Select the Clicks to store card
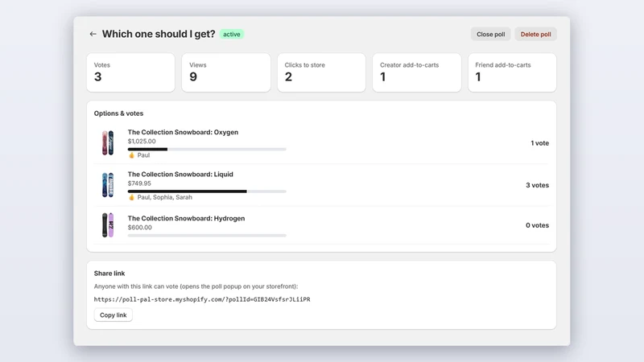This screenshot has height=362, width=644. click(x=321, y=72)
